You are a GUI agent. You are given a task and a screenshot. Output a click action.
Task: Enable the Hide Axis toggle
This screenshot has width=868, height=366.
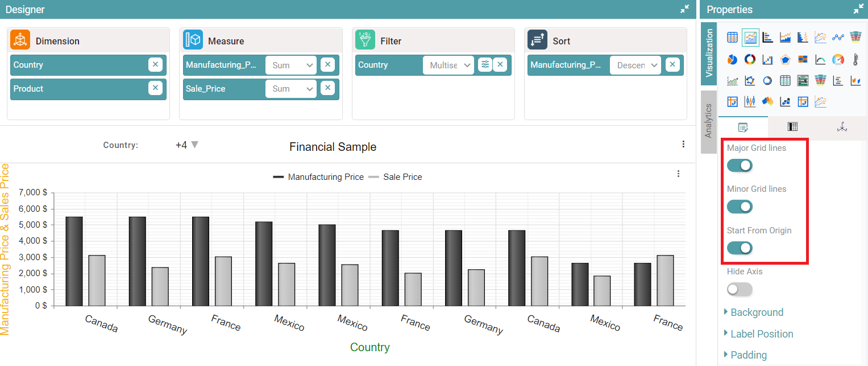click(x=740, y=289)
